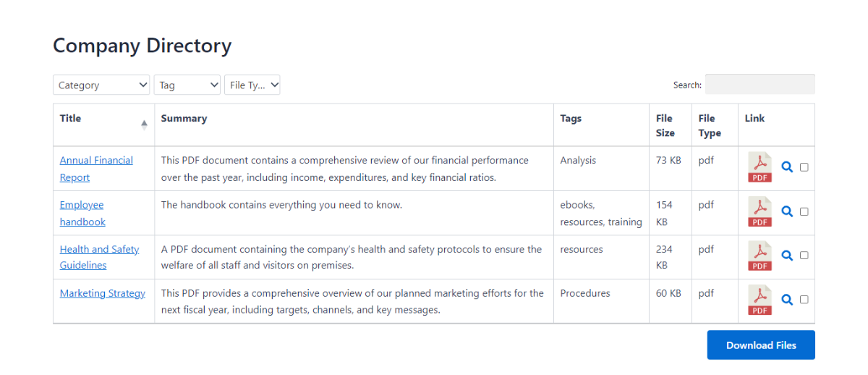Click the PDF icon for Health and Safety Guidelines
The width and height of the screenshot is (868, 375).
coord(759,256)
